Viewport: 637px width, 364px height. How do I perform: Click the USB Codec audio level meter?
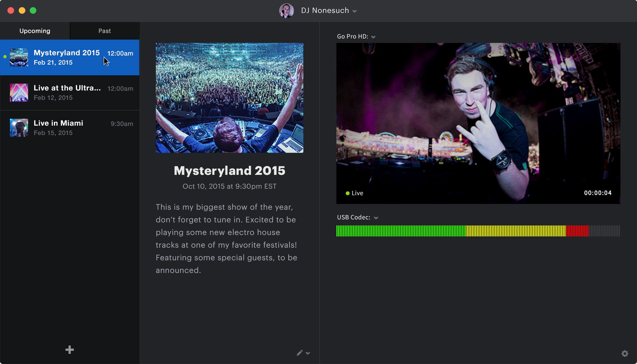pos(478,231)
